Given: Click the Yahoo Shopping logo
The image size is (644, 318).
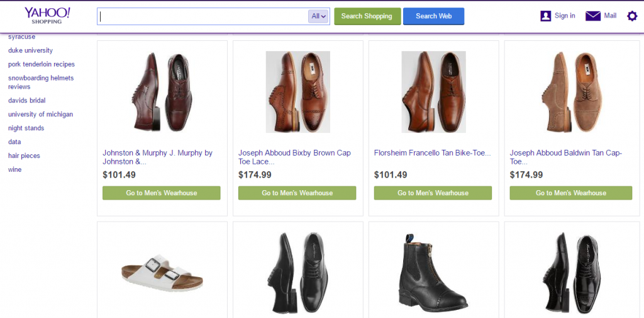Looking at the screenshot, I should pos(47,15).
